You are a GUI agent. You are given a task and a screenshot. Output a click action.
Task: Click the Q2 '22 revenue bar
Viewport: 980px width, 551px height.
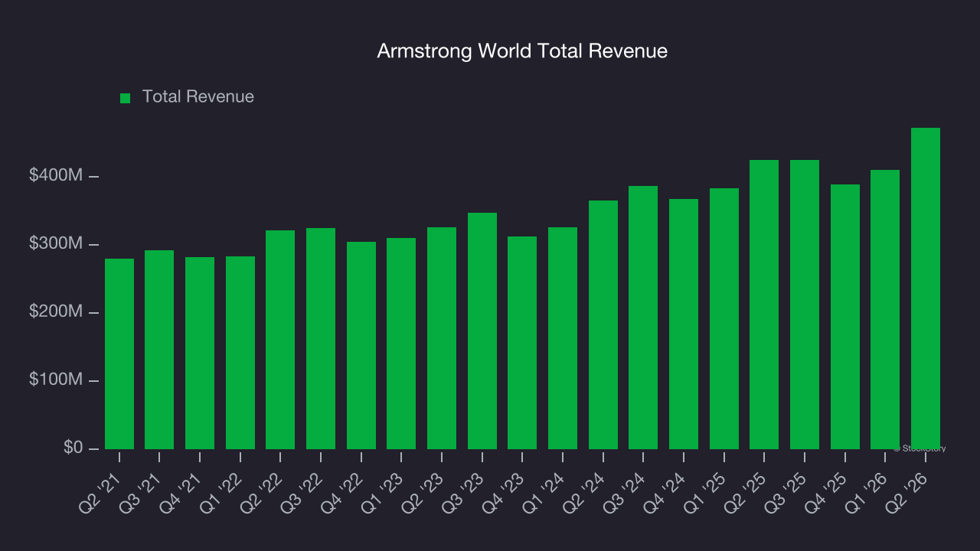point(280,340)
